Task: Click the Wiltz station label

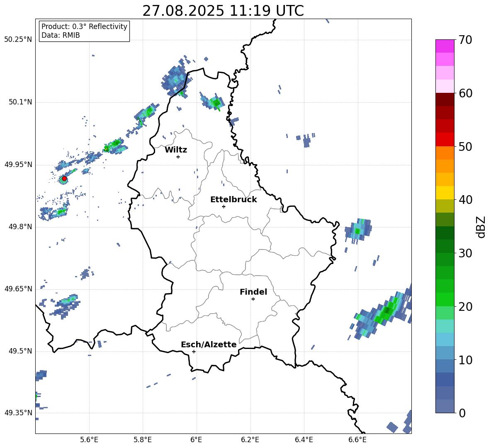Action: [176, 150]
